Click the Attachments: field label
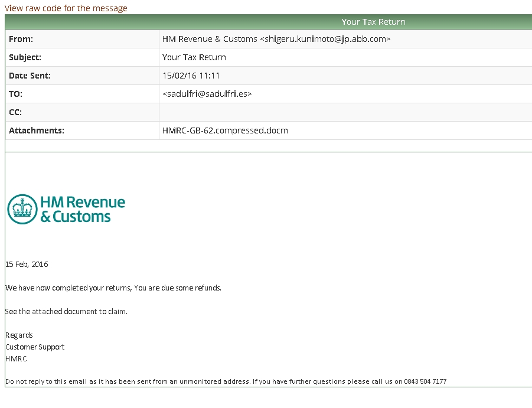The height and width of the screenshot is (408, 532). point(37,130)
